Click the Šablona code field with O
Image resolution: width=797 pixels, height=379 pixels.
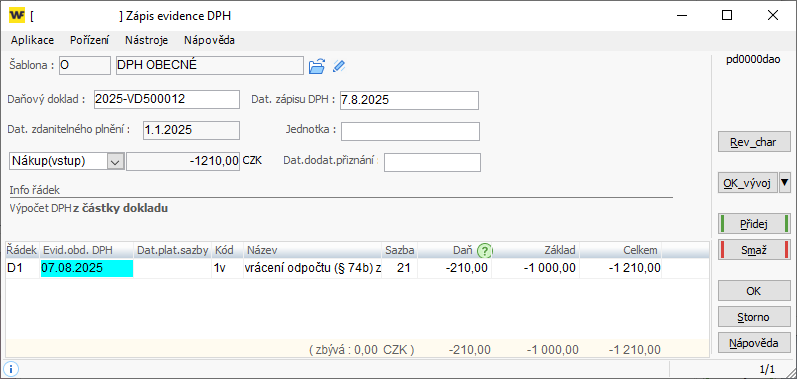84,66
